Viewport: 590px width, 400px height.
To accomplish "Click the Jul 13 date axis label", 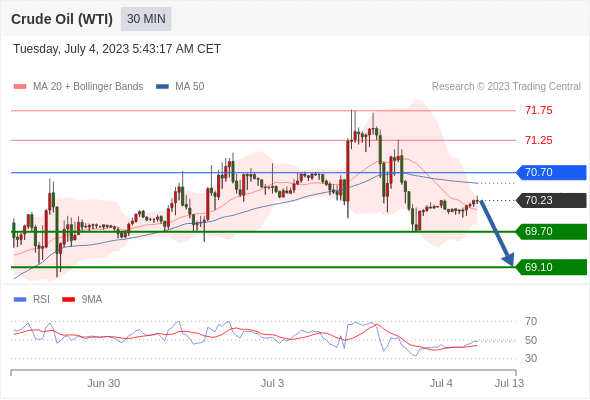I will (509, 383).
